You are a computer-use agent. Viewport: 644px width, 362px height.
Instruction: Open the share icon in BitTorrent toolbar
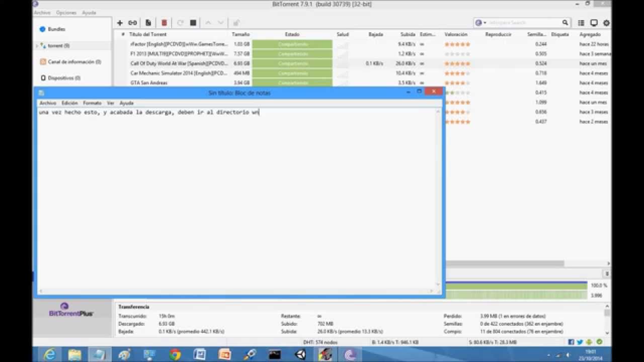236,23
